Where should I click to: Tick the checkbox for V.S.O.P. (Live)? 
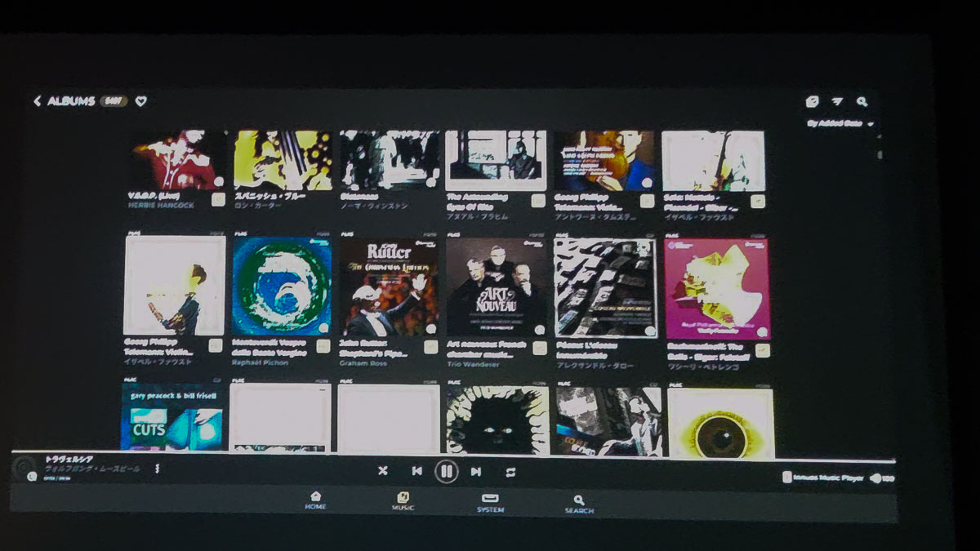(218, 199)
